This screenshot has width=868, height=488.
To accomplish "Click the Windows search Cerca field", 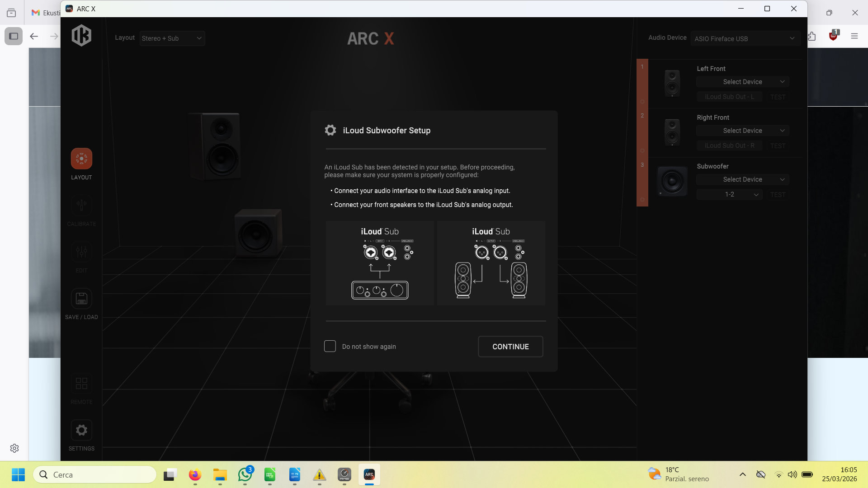I will [95, 474].
